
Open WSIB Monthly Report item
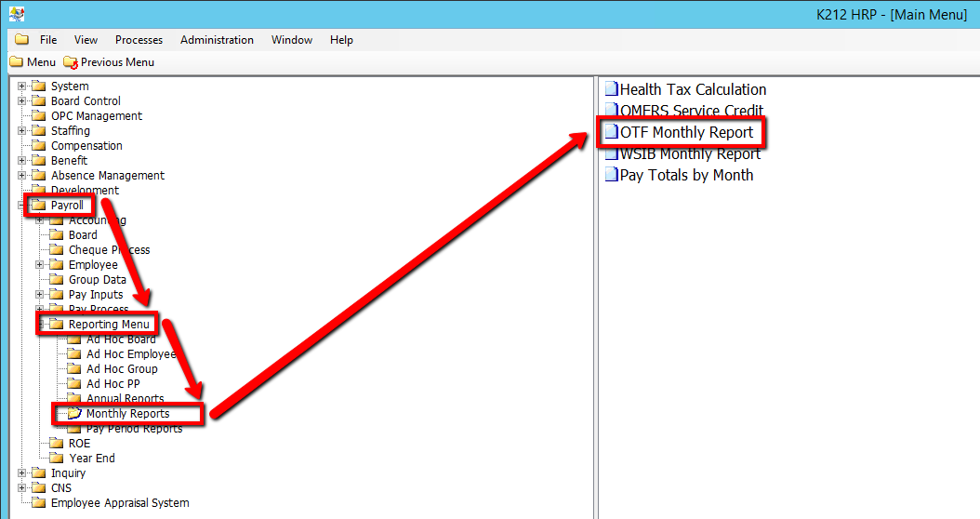tap(690, 154)
